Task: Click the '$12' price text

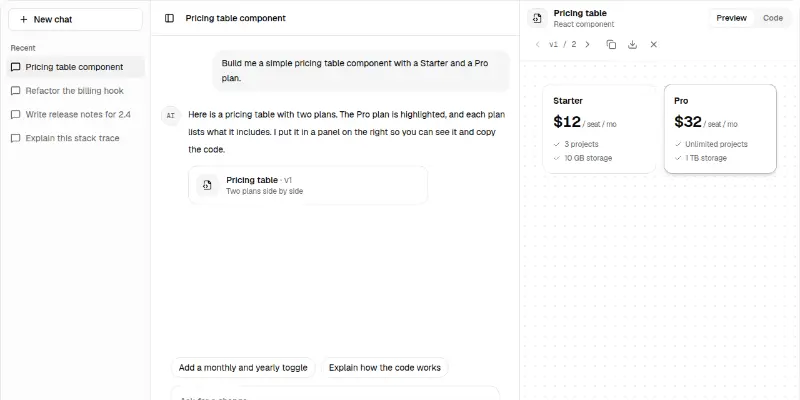Action: 567,121
